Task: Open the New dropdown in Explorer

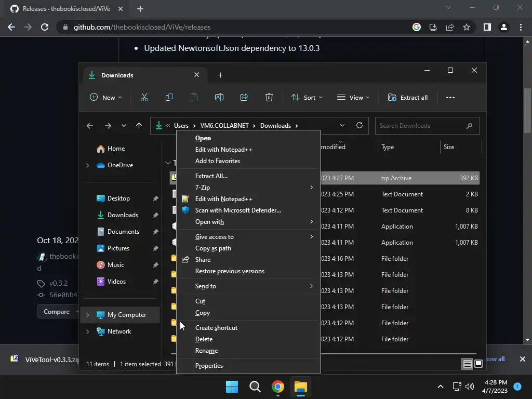Action: coord(106,98)
